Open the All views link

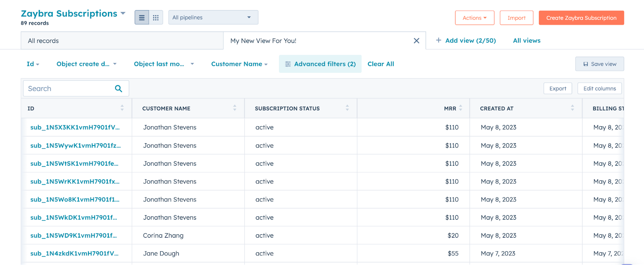point(526,41)
